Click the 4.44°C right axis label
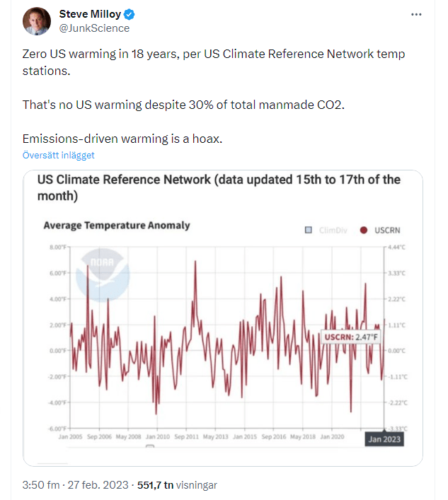This screenshot has height=500, width=448. pos(397,247)
